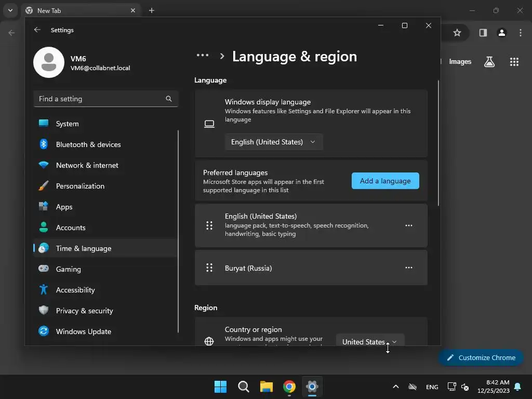The width and height of the screenshot is (532, 399).
Task: Click the Apps icon in sidebar
Action: coord(44,206)
